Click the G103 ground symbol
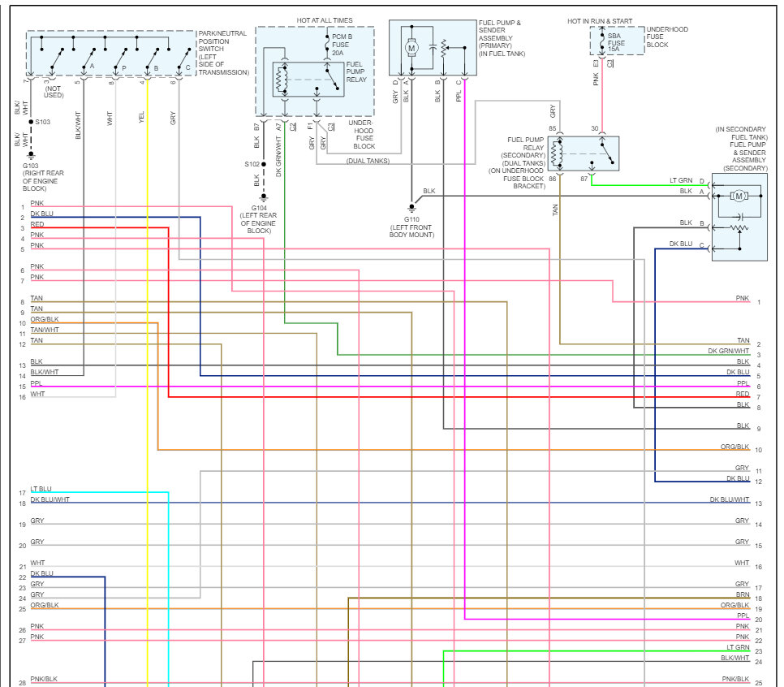This screenshot has height=687, width=784. 31,154
